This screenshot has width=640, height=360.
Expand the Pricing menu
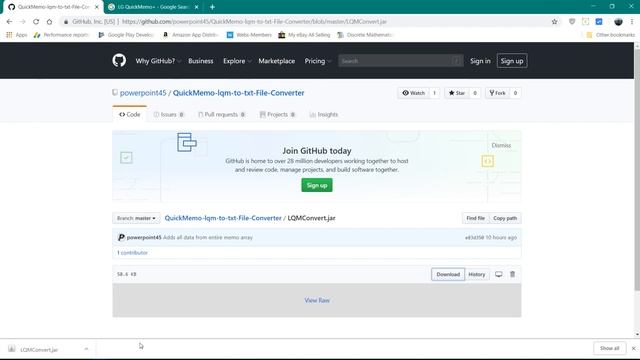pyautogui.click(x=317, y=61)
